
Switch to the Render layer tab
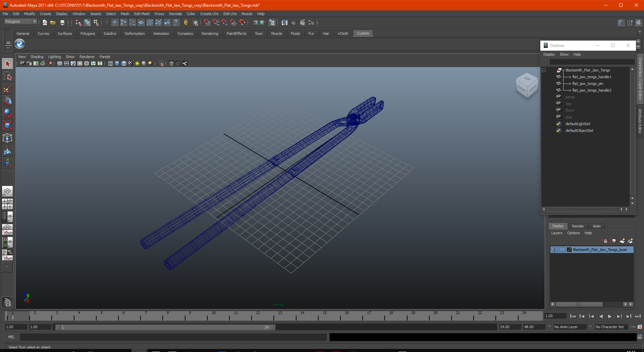pyautogui.click(x=578, y=226)
